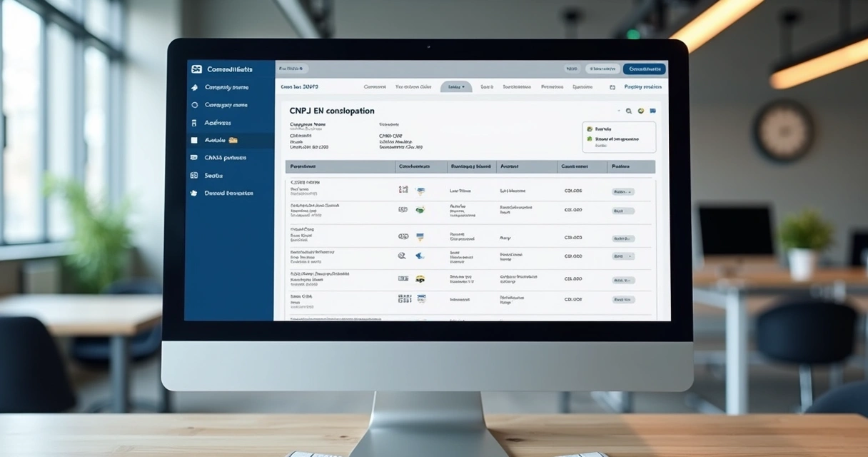This screenshot has height=457, width=868.
Task: Click the blue chat icon at panel top-right
Action: coord(652,111)
